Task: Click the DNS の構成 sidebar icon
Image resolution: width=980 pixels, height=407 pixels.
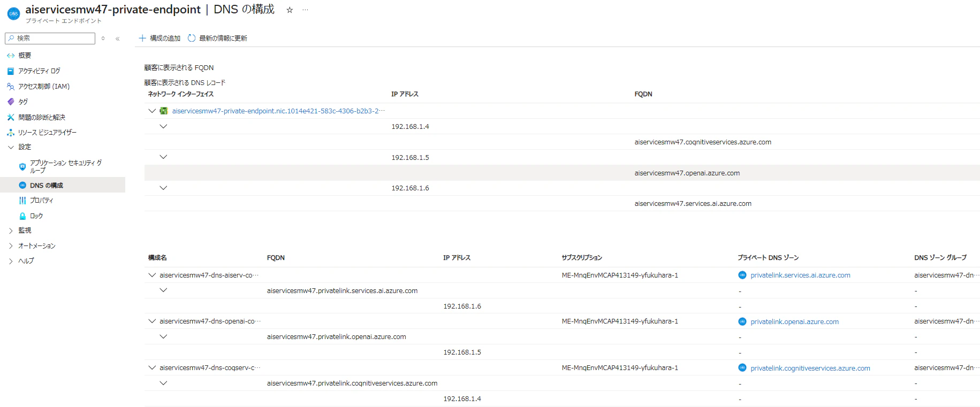Action: pos(22,185)
